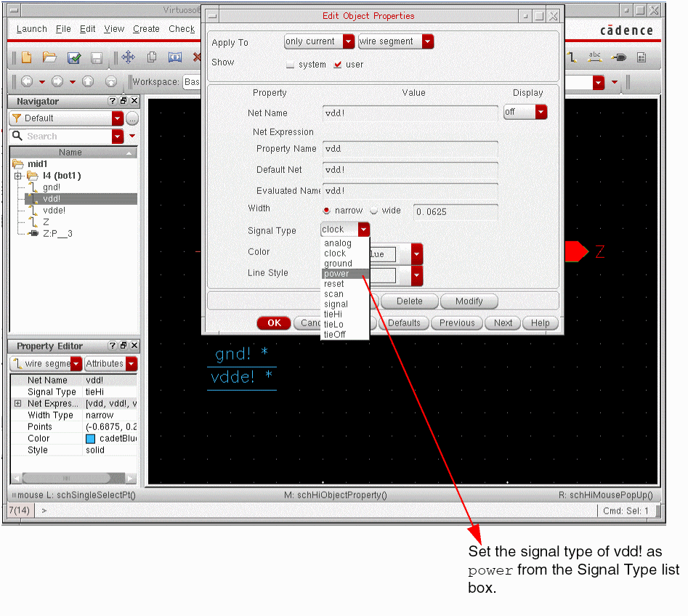
Task: Open a cellview with the folder icon
Action: 49,57
